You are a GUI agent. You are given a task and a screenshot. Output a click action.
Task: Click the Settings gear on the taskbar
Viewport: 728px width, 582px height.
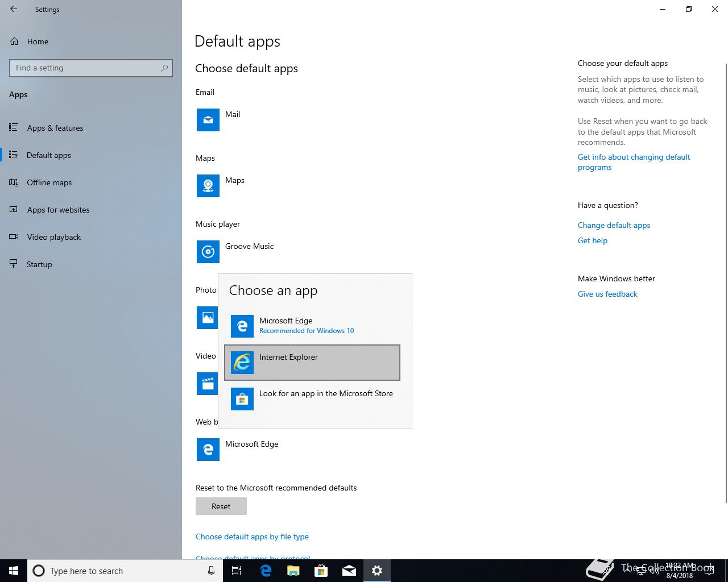pyautogui.click(x=377, y=571)
